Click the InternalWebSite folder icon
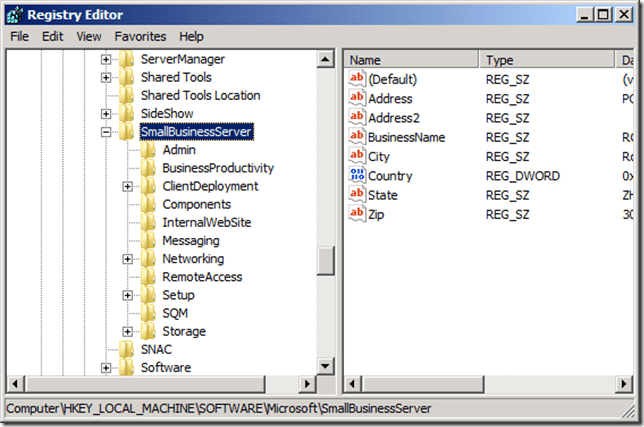This screenshot has width=644, height=427. 148,222
